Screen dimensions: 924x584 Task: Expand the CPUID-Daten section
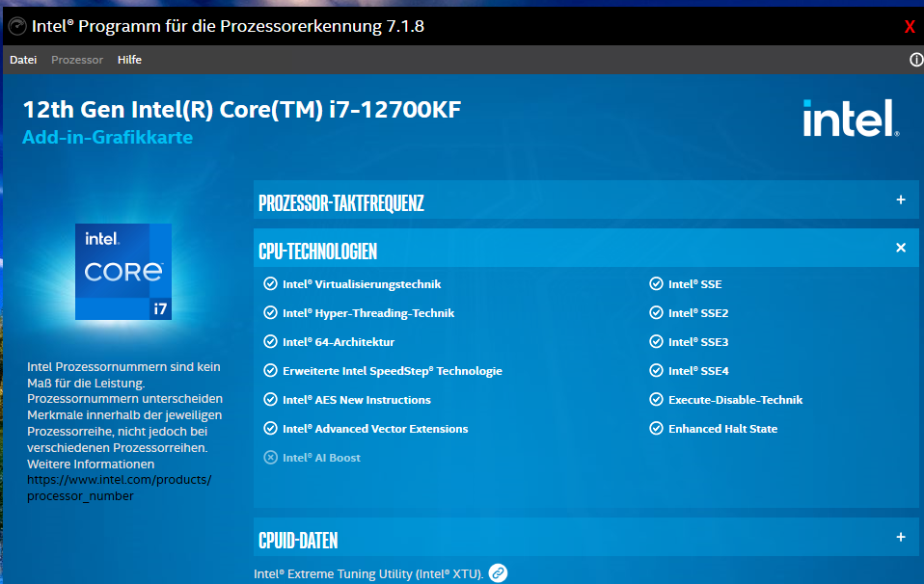pyautogui.click(x=585, y=537)
